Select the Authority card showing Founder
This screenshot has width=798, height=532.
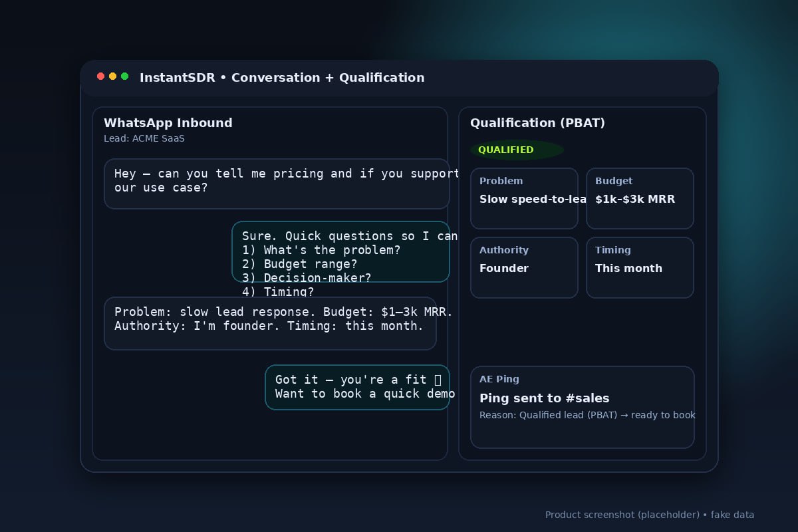[524, 267]
